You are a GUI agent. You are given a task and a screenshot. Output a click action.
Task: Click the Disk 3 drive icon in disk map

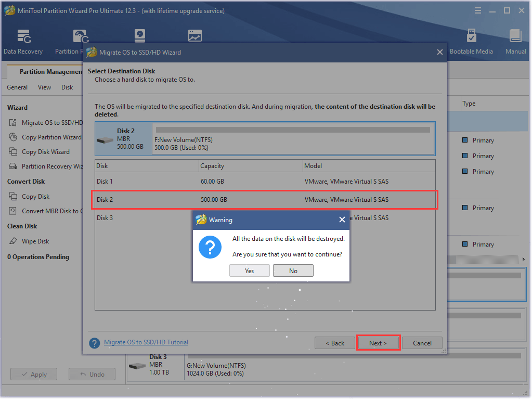[x=137, y=366]
